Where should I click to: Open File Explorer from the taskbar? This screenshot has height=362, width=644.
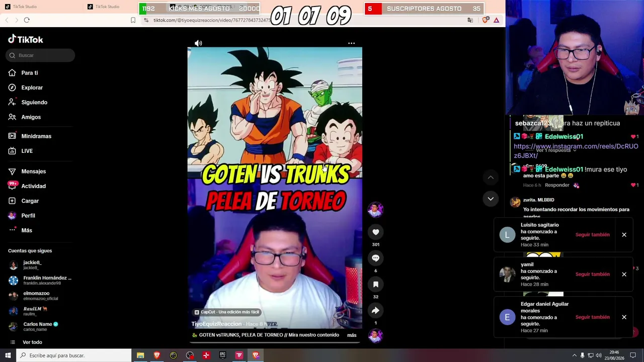[140, 355]
